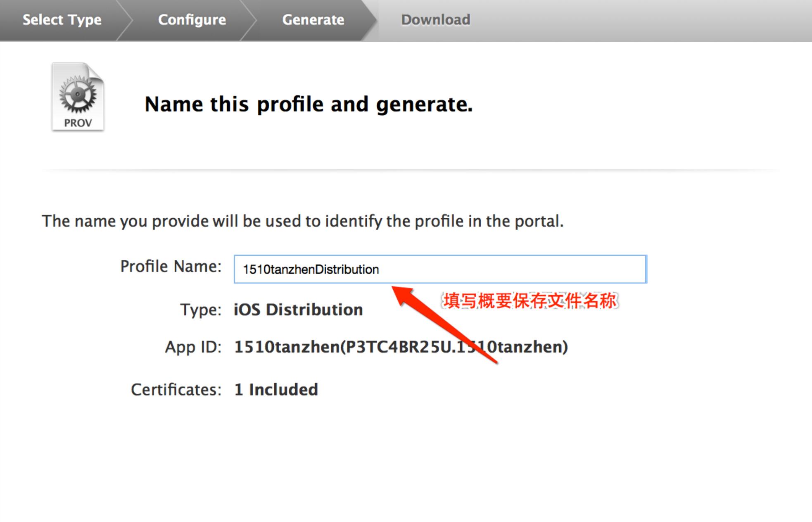Click the '1 Included' certificates value
Viewport: 812px width, 522px height.
(276, 389)
